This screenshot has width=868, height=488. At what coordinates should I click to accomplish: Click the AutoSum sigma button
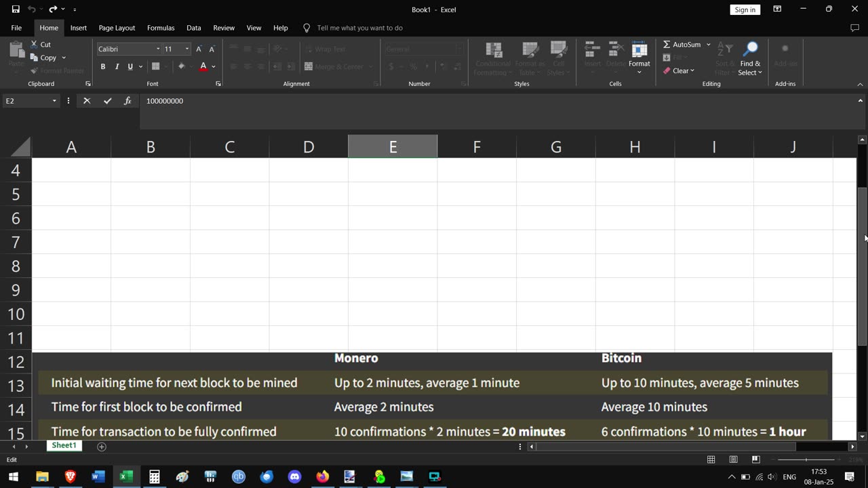pos(682,44)
